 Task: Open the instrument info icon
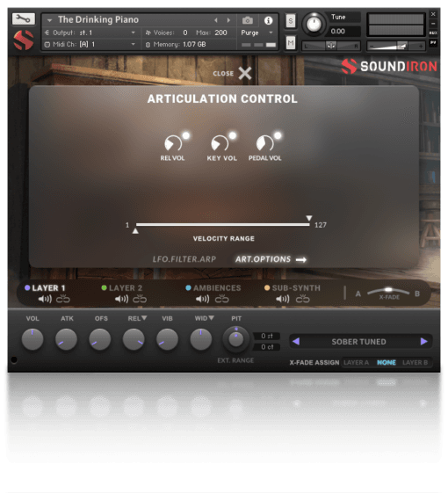coord(268,20)
